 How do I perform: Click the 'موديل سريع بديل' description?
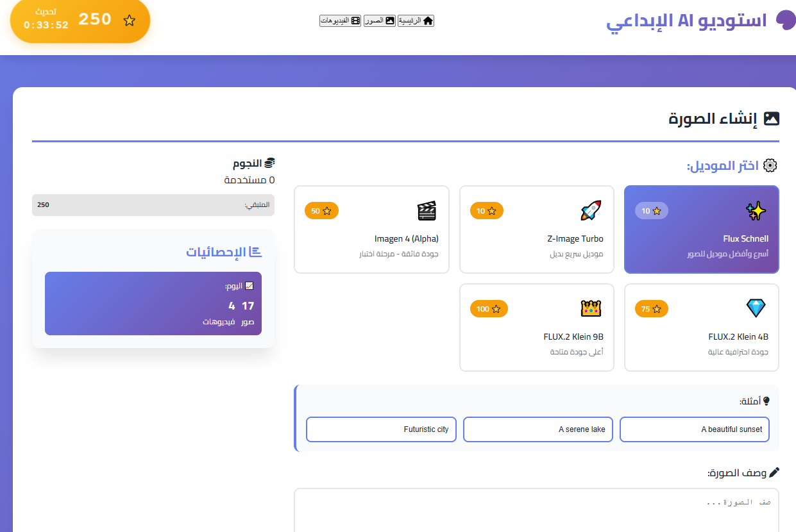577,254
